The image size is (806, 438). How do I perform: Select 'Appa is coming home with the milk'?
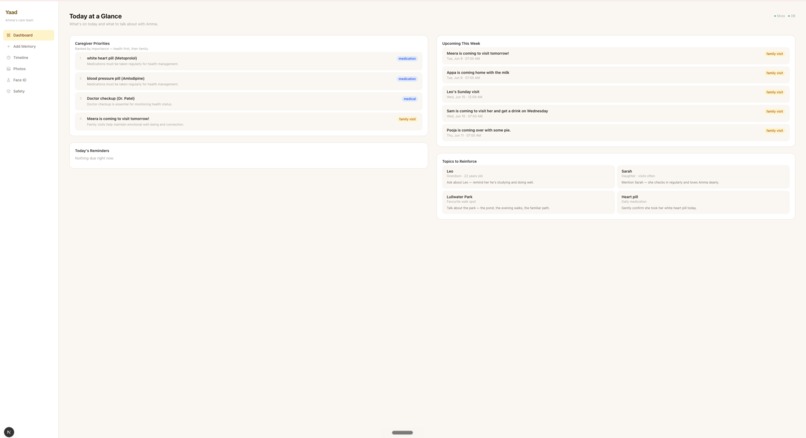[615, 75]
